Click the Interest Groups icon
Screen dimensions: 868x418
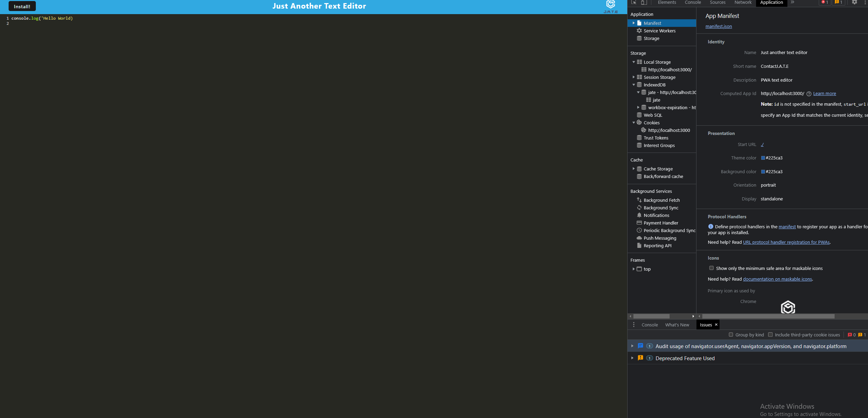coord(639,145)
